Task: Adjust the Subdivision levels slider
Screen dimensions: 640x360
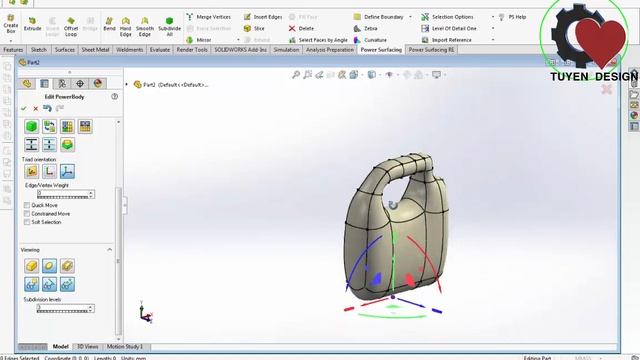Action: tap(62, 311)
